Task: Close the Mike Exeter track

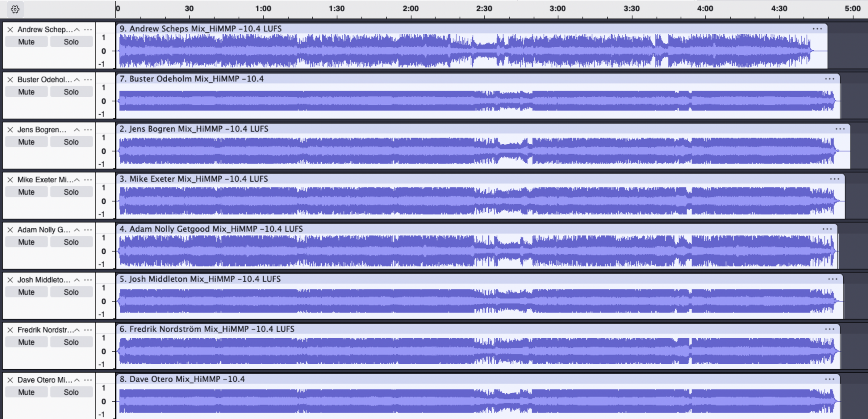Action: coord(10,180)
